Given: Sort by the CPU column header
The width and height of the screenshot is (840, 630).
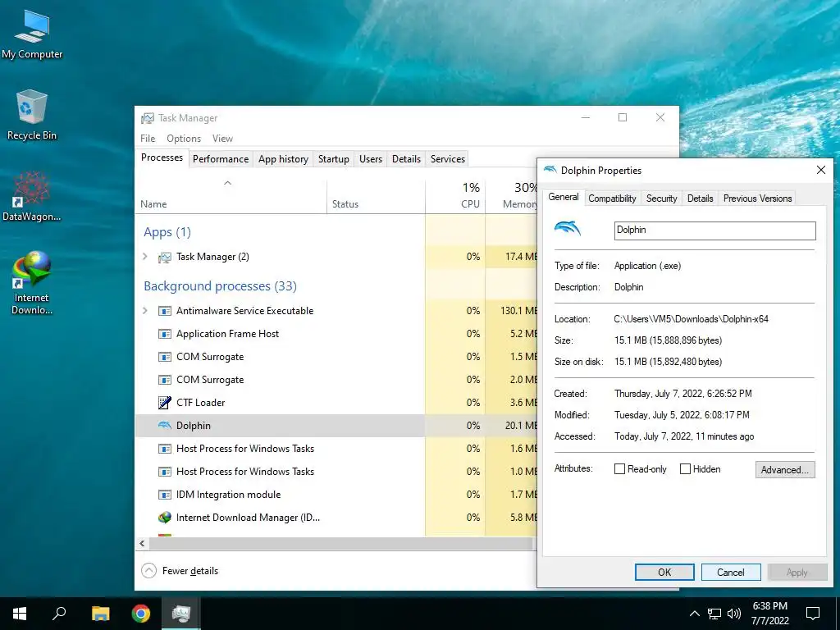Looking at the screenshot, I should coord(455,197).
